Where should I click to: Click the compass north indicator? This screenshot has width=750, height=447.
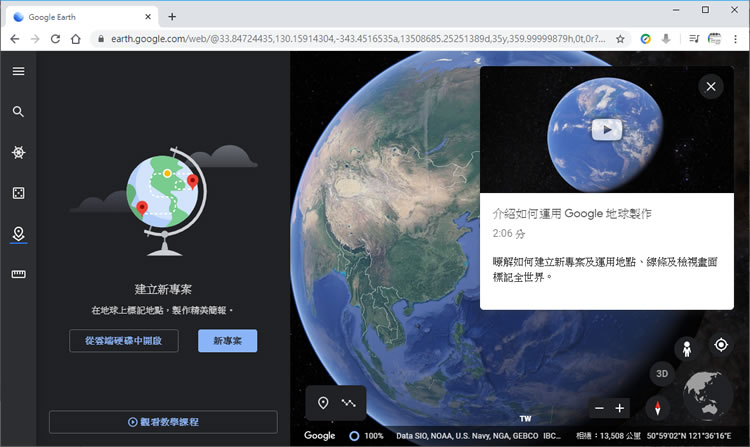coord(658,408)
